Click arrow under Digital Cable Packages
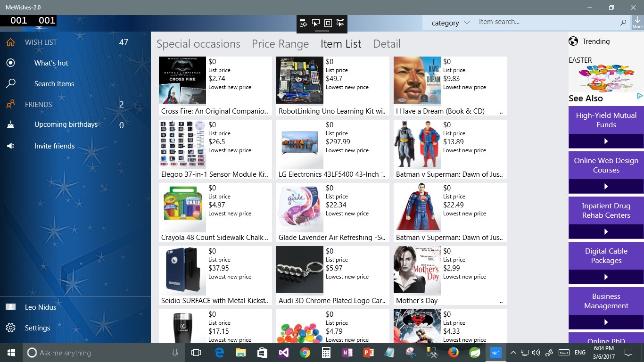644x362 pixels. click(x=606, y=277)
